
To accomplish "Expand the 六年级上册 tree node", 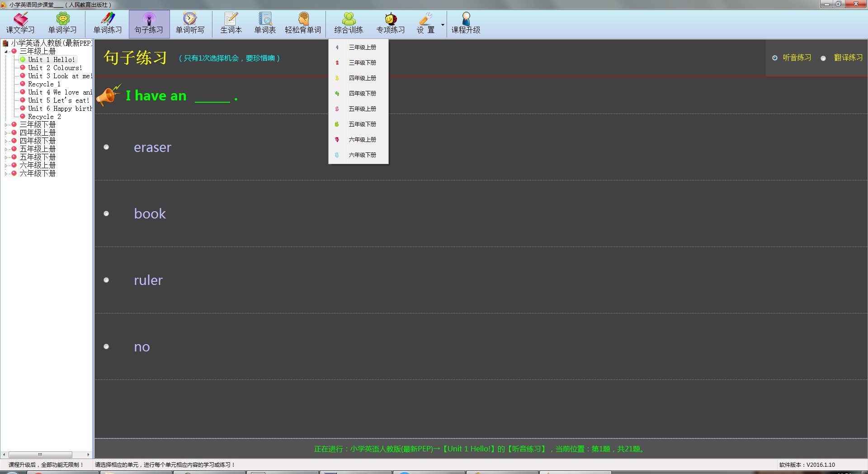I will coord(6,166).
